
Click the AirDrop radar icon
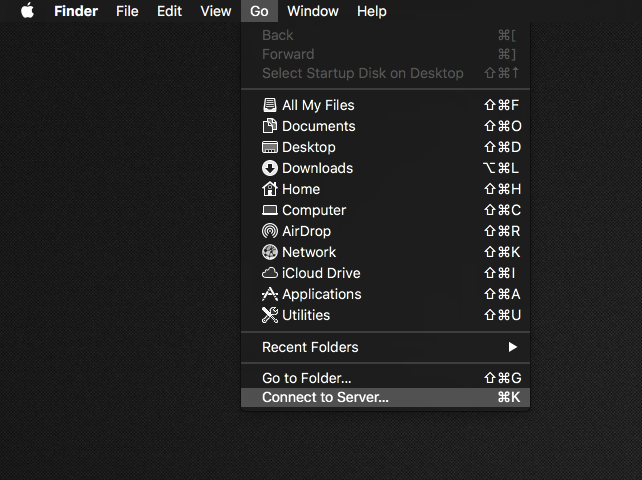pyautogui.click(x=269, y=231)
